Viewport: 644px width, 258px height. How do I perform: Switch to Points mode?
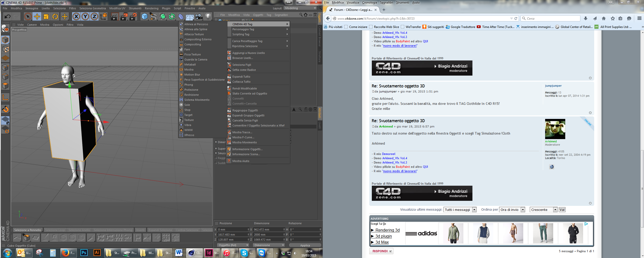pyautogui.click(x=5, y=68)
